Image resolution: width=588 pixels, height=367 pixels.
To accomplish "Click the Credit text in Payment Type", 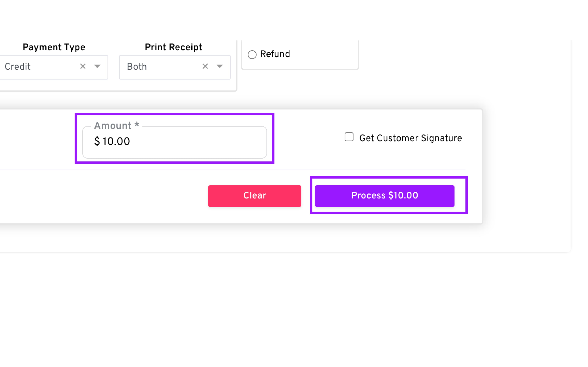I will click(x=17, y=67).
